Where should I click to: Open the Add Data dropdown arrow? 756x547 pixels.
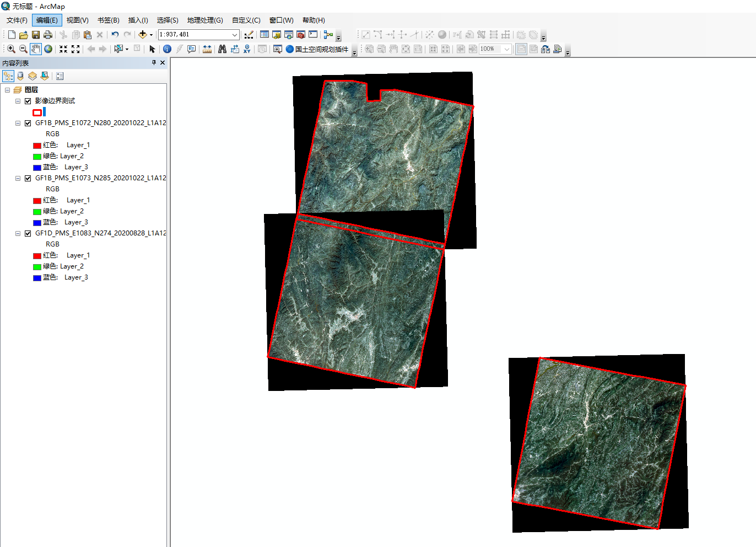click(x=151, y=35)
